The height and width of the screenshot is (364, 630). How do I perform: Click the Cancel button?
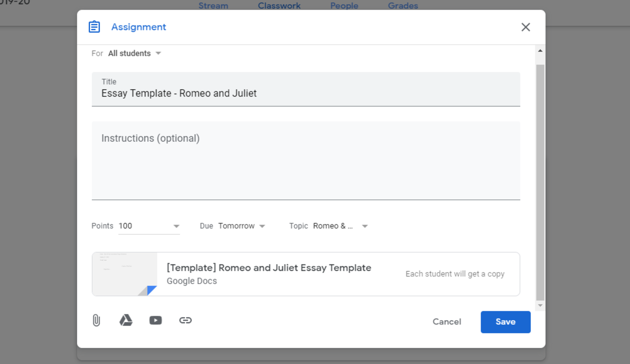pos(447,322)
